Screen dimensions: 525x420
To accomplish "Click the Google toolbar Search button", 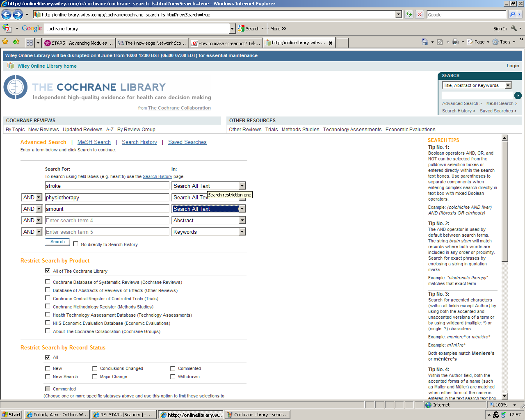I will pos(251,29).
